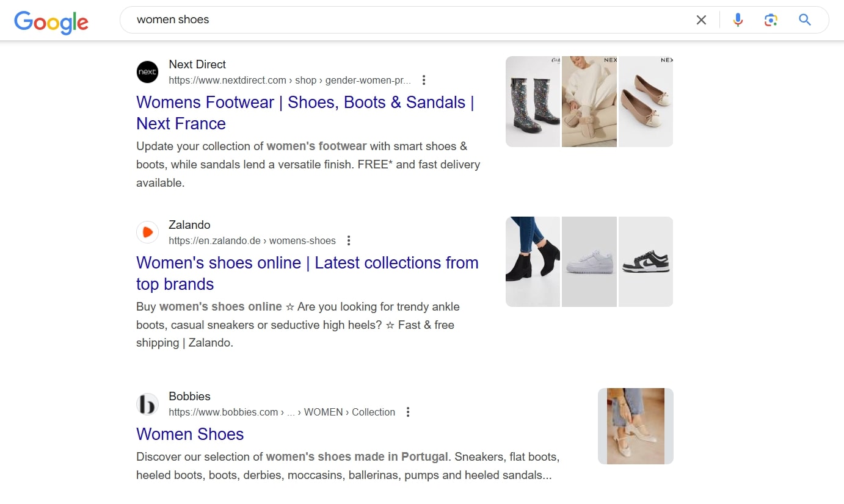Image resolution: width=844 pixels, height=504 pixels.
Task: Click the floral rain boots thumbnail
Action: pos(533,101)
